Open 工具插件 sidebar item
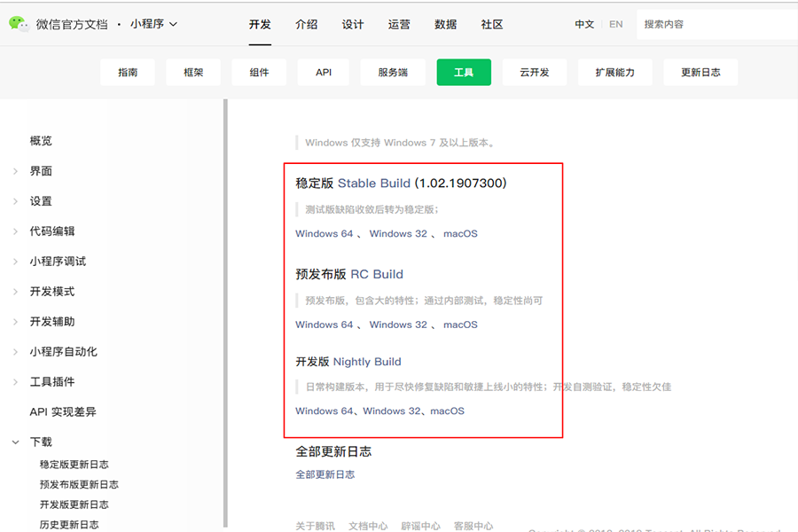Viewport: 798px width, 532px height. click(x=52, y=381)
